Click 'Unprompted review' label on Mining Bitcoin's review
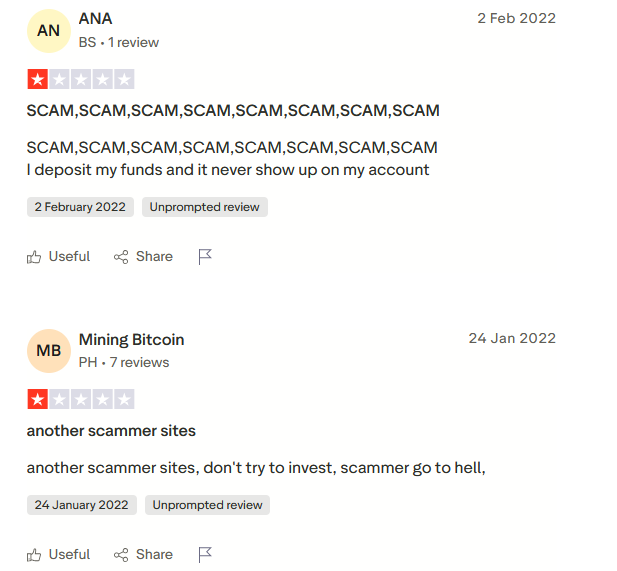This screenshot has height=571, width=617. [208, 505]
